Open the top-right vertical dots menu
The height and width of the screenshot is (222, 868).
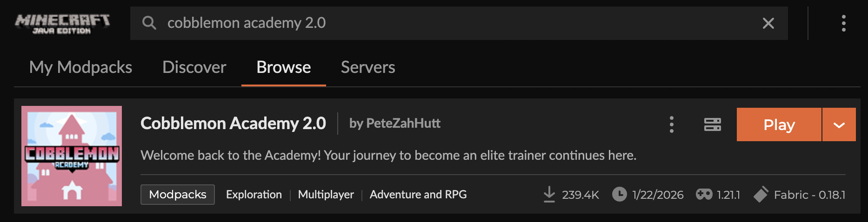843,23
